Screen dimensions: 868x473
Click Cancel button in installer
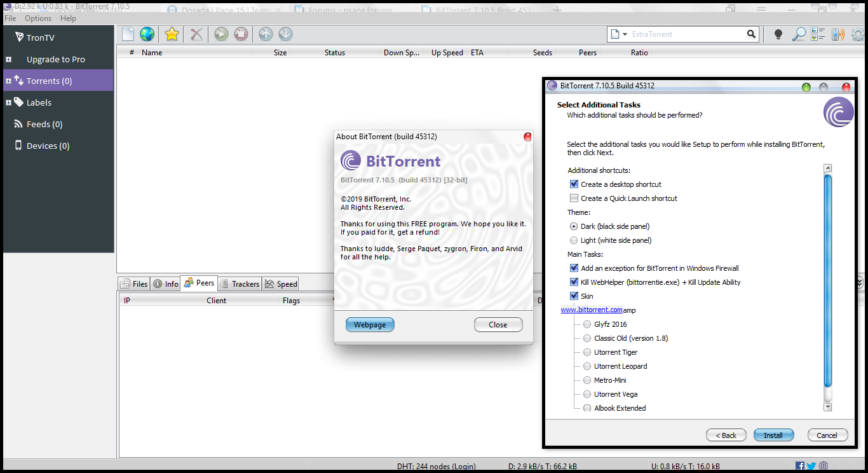(827, 435)
